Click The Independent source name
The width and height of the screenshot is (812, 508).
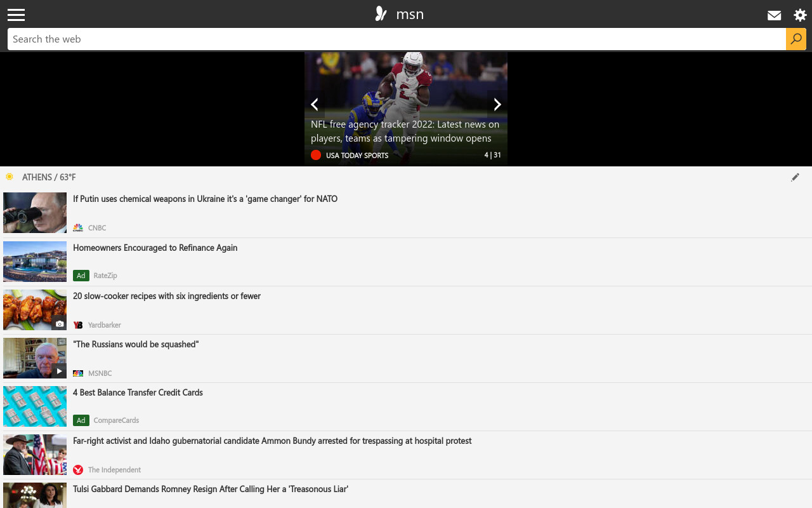(x=114, y=470)
